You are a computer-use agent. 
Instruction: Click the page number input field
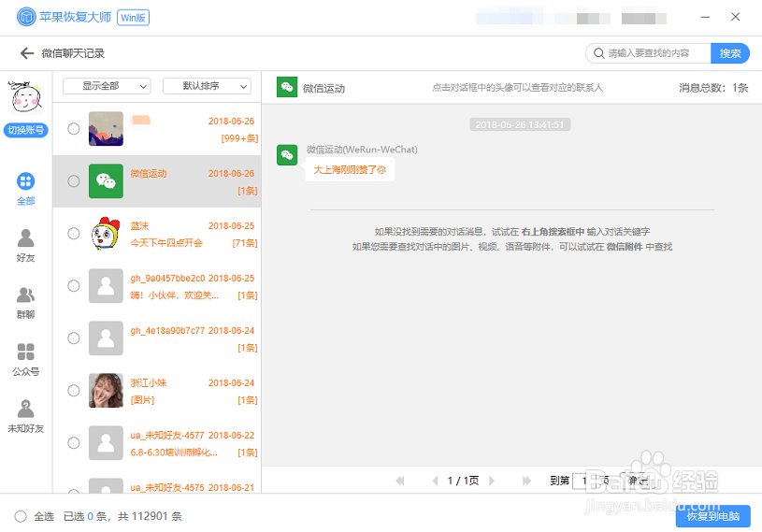[x=584, y=481]
